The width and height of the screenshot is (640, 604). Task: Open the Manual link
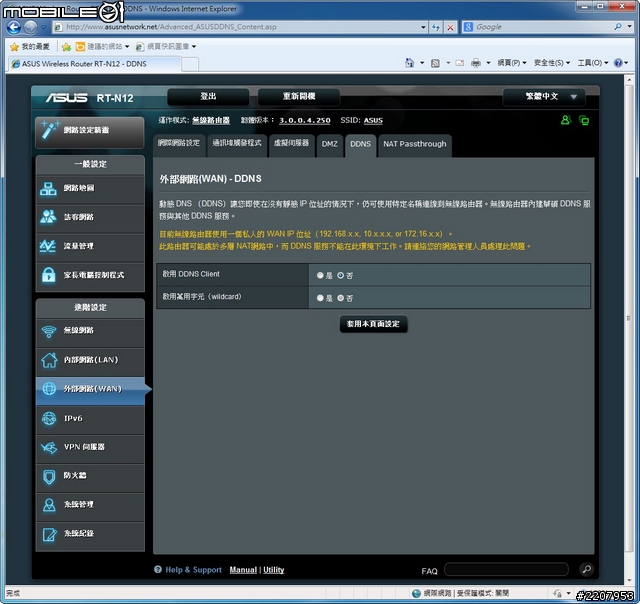243,570
